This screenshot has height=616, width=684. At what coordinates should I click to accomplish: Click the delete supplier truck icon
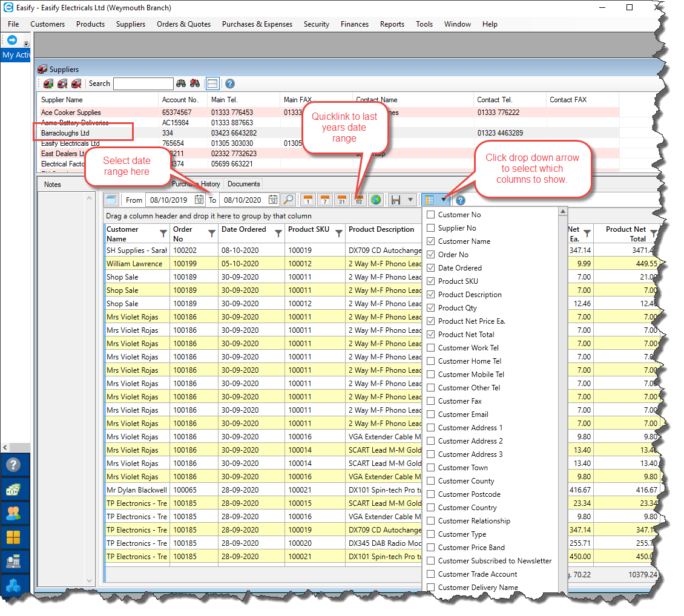(76, 84)
